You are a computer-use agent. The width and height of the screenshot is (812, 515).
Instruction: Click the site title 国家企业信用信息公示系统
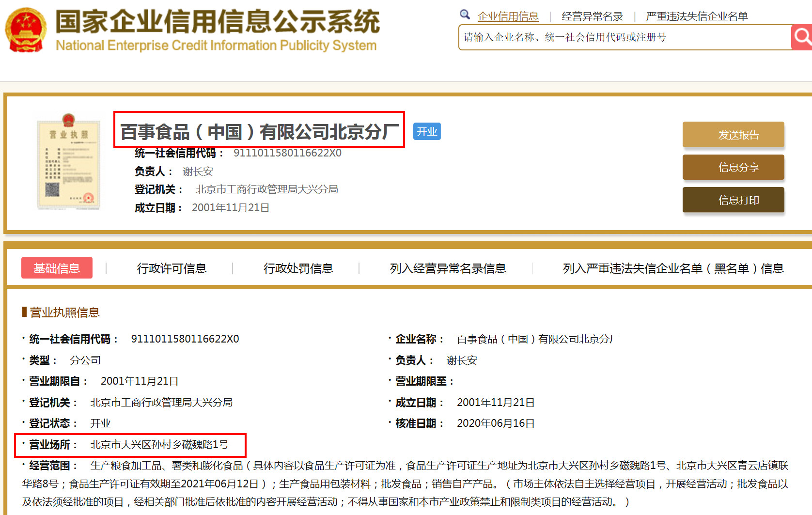coord(218,21)
